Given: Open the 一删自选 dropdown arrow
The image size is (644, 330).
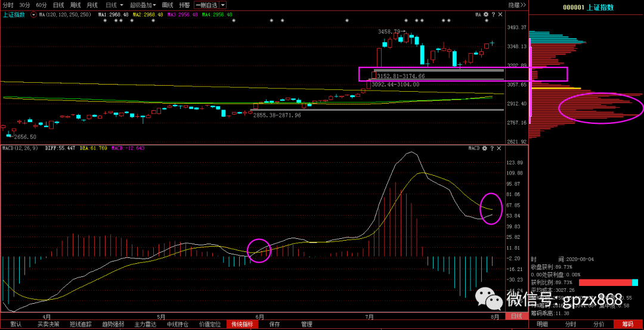Looking at the screenshot, I should (222, 5).
